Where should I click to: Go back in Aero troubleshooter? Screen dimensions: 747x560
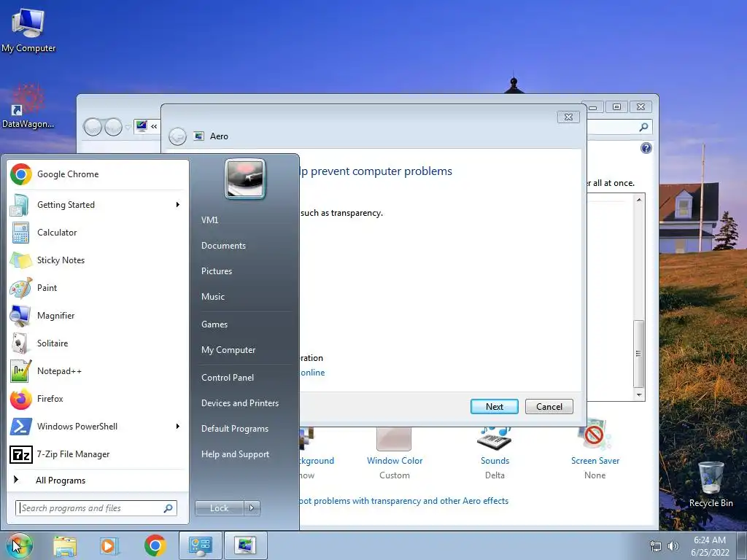[178, 136]
